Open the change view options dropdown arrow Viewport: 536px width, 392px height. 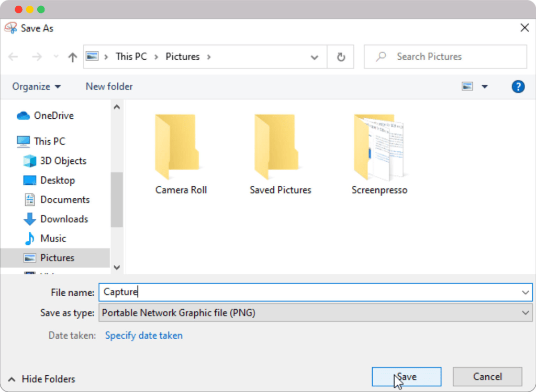coord(485,87)
